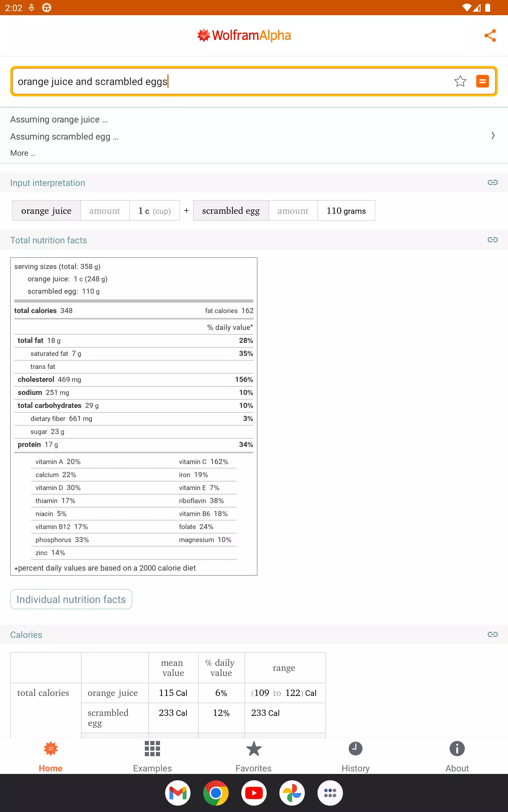Tap the Calories section heading
This screenshot has height=812, width=508.
26,635
